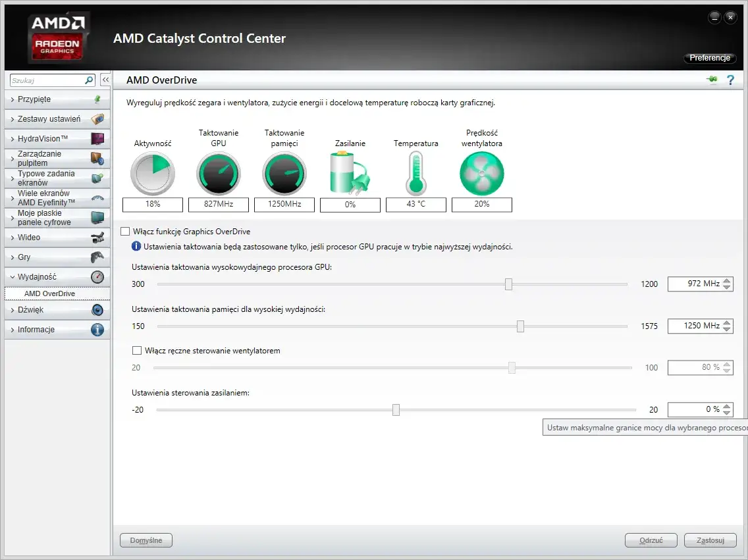Click the 827MHz GPU clock readout
The height and width of the screenshot is (560, 748).
pyautogui.click(x=219, y=204)
